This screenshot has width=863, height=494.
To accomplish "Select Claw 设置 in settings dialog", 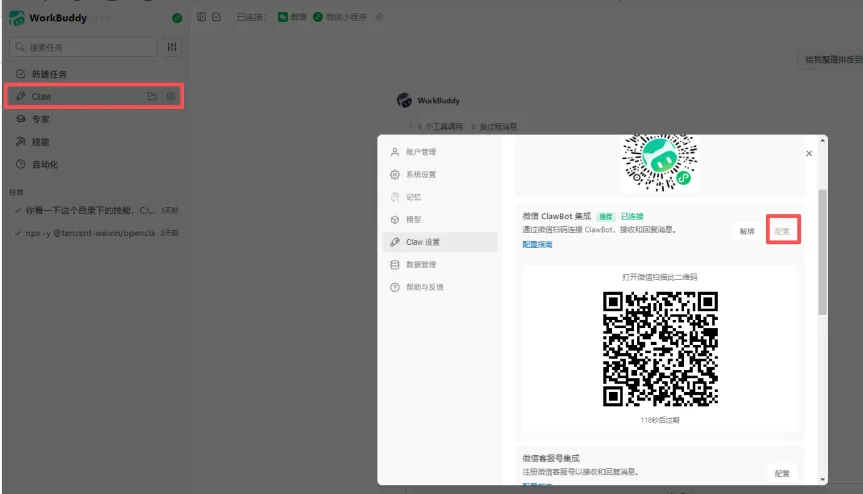I will [x=440, y=242].
